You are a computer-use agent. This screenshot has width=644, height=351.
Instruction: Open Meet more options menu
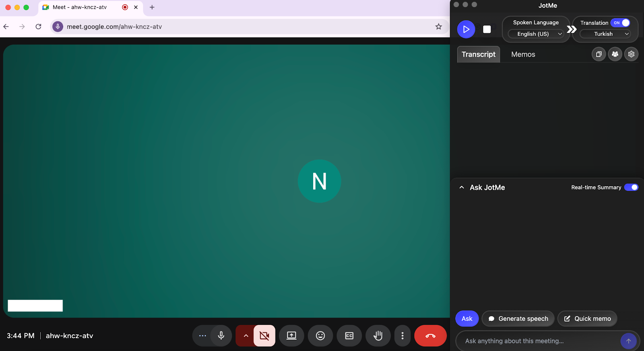click(402, 335)
